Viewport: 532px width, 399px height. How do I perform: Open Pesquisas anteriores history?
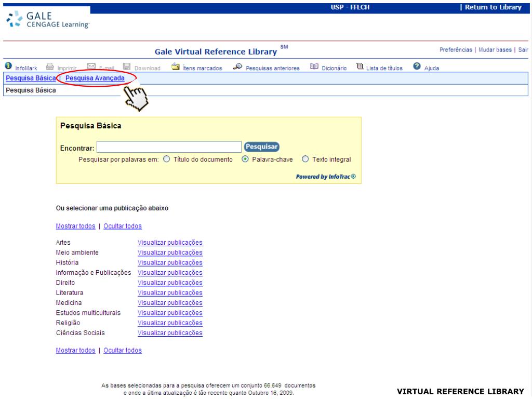coord(272,68)
